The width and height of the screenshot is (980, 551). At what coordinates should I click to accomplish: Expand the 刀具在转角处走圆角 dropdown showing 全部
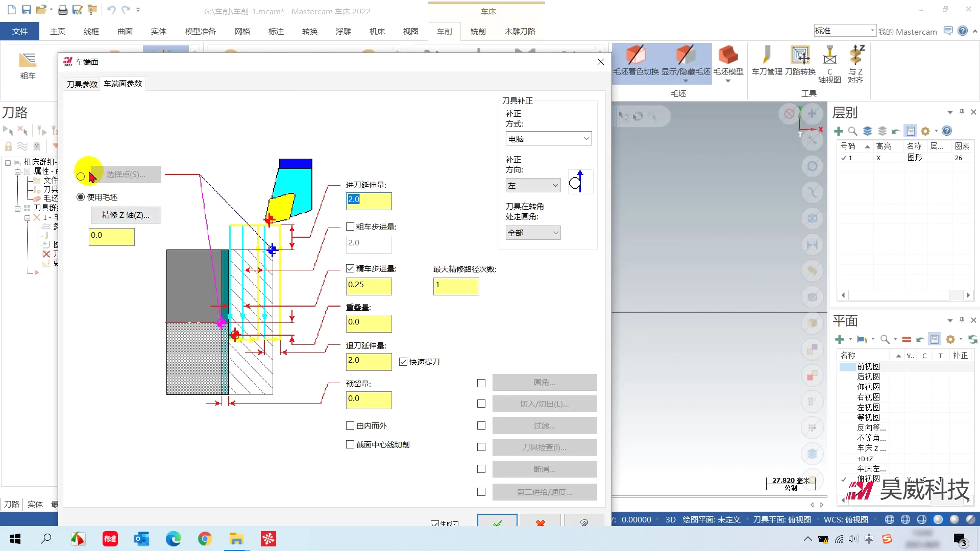click(533, 233)
